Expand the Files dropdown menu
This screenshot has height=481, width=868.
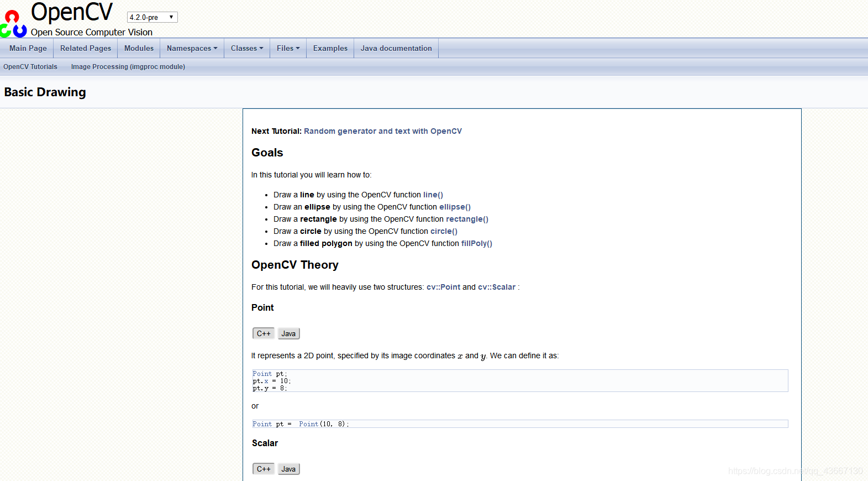(x=288, y=48)
